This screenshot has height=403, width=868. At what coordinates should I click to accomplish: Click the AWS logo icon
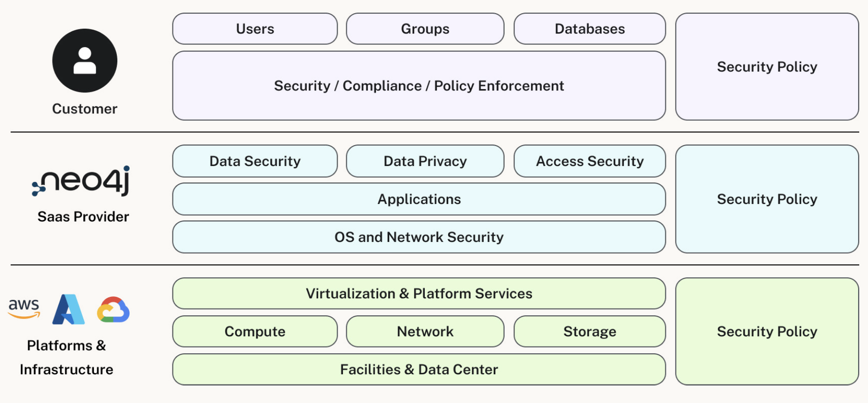pos(24,309)
